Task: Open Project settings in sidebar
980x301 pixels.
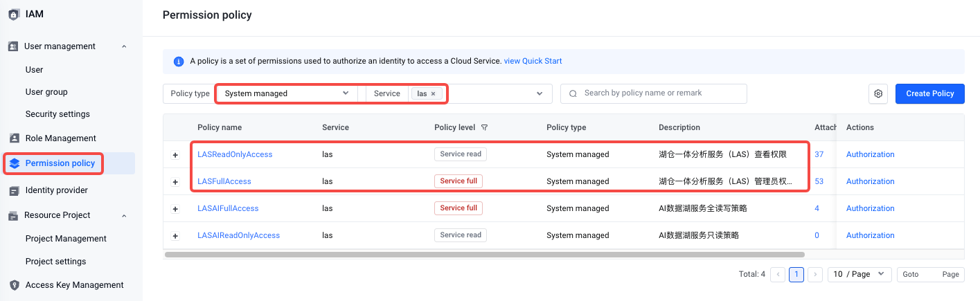Action: (56, 262)
